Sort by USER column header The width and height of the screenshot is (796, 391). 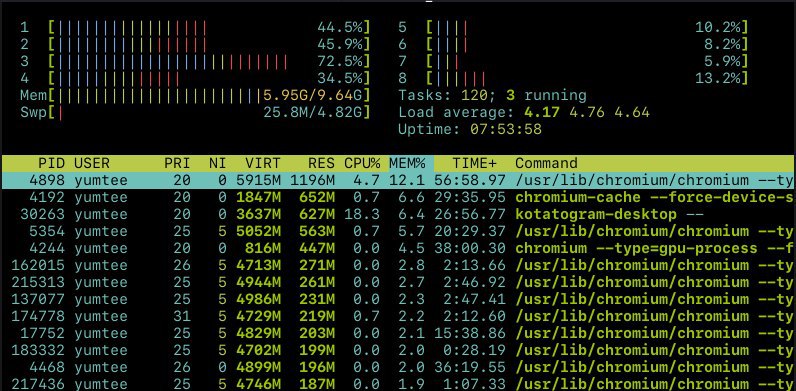[92, 164]
